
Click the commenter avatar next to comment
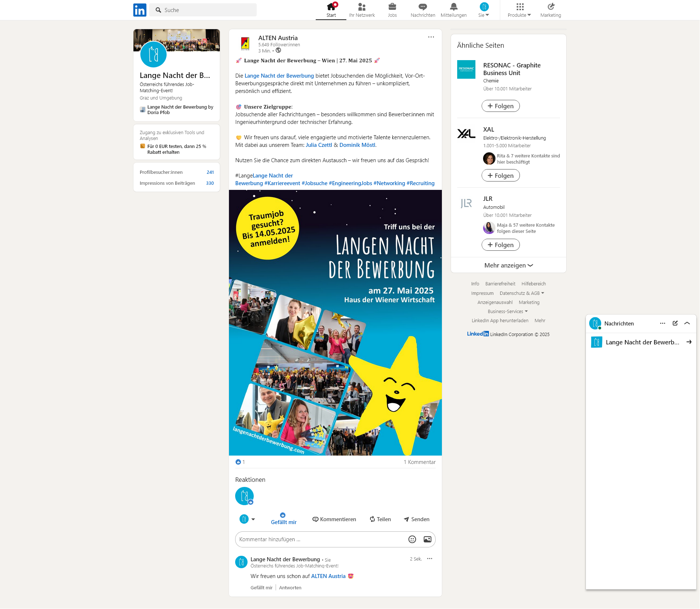pos(241,562)
